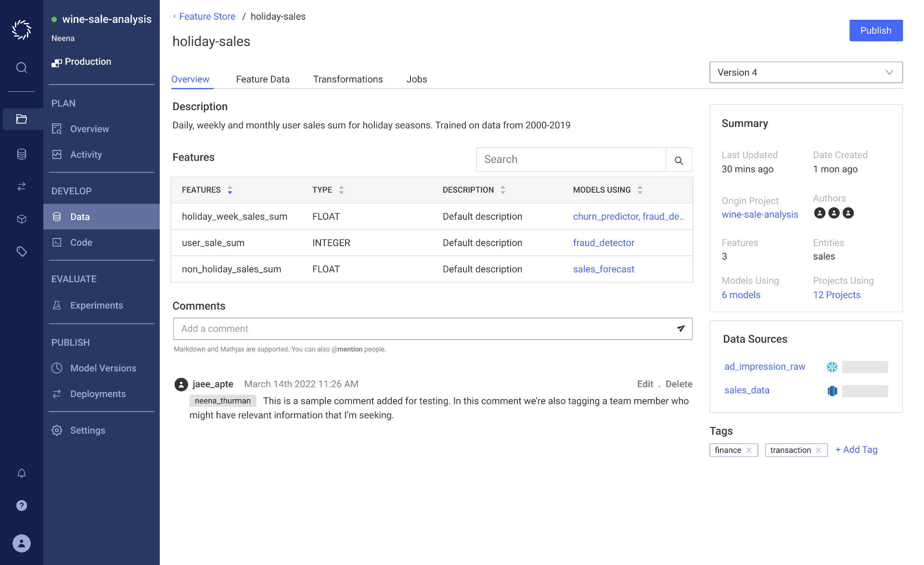This screenshot has height=565, width=924.
Task: Click the Publish button
Action: (x=875, y=30)
